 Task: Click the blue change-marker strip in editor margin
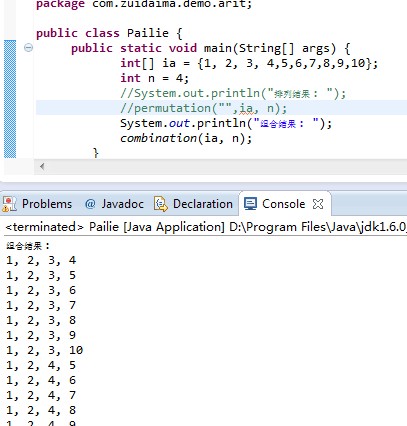point(10,99)
